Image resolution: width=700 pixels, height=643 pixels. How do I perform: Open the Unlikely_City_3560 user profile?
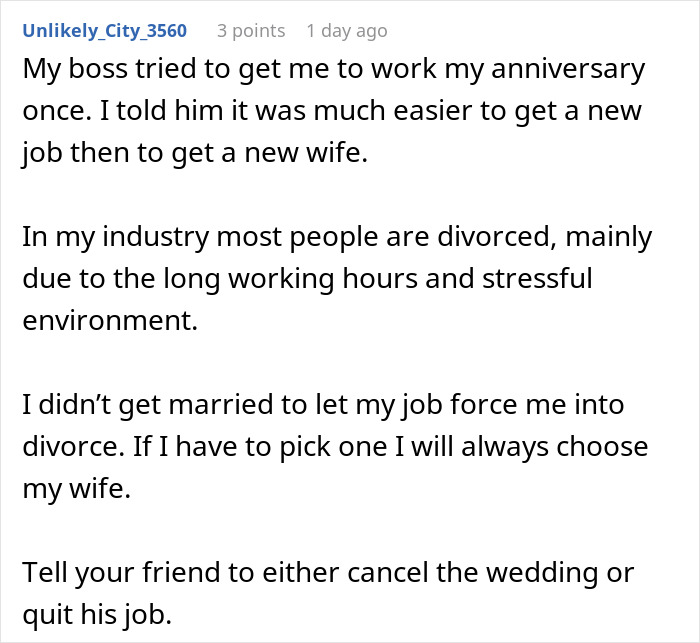point(104,30)
